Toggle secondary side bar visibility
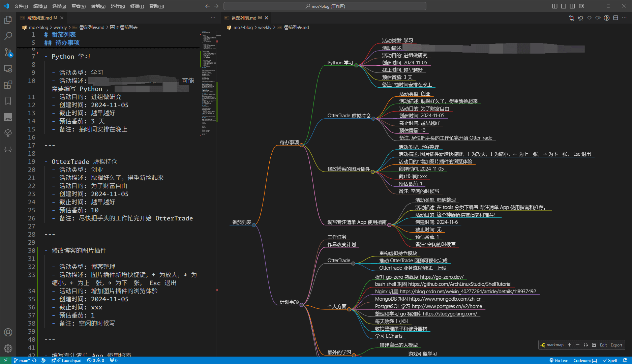Image resolution: width=632 pixels, height=364 pixels. [572, 6]
